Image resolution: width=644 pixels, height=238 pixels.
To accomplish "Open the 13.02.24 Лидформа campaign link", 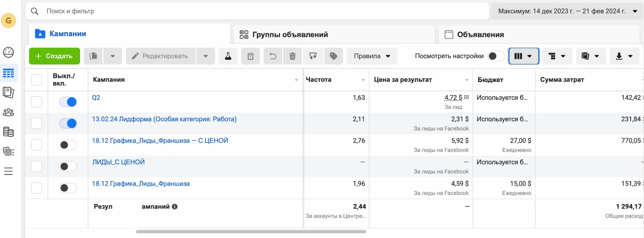I will click(x=164, y=119).
